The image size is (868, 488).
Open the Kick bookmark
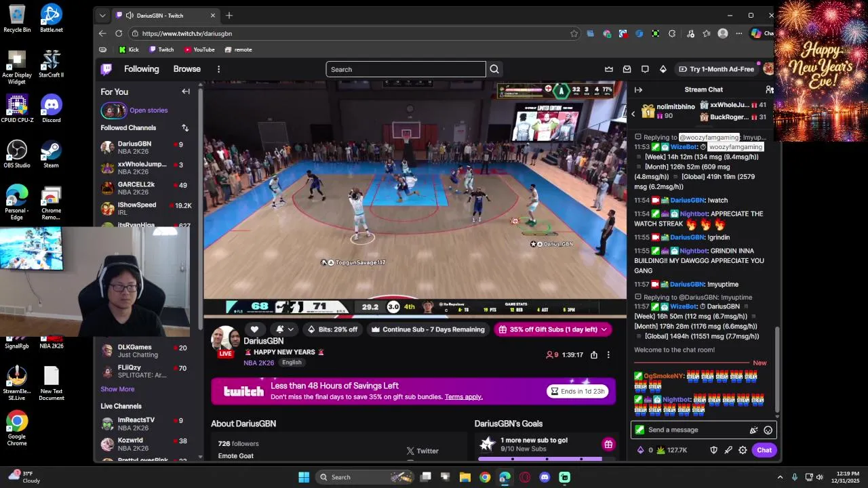coord(129,49)
